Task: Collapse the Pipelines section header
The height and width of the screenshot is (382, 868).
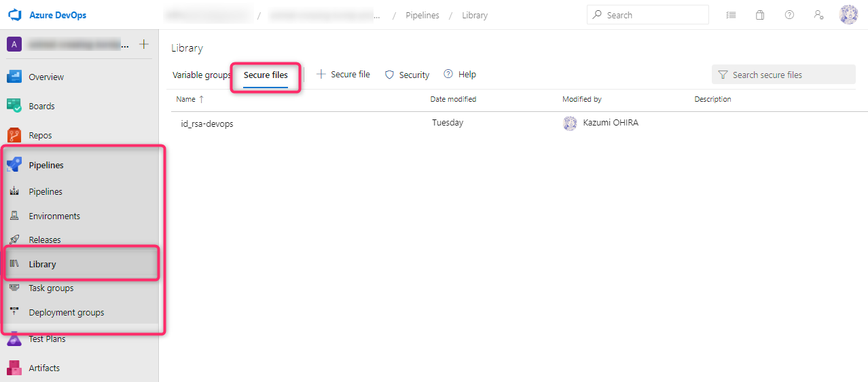Action: 46,165
